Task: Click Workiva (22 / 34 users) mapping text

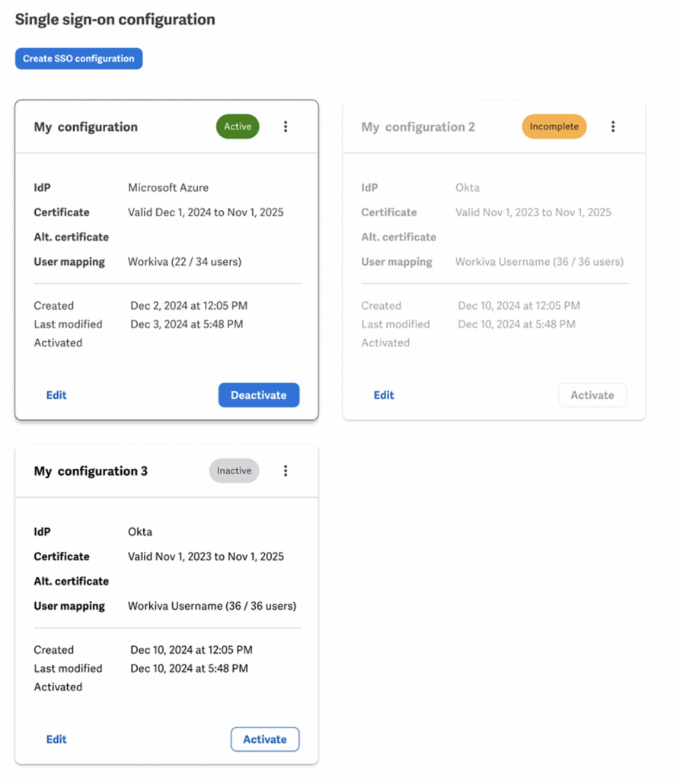Action: tap(184, 262)
